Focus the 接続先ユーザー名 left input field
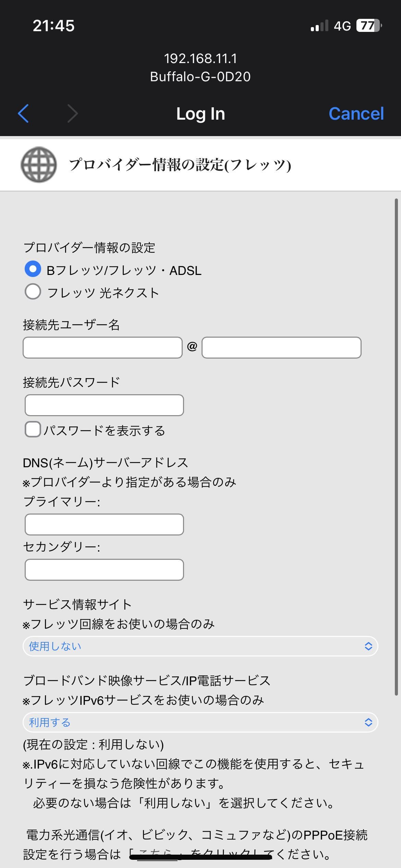This screenshot has height=868, width=401. 102,348
